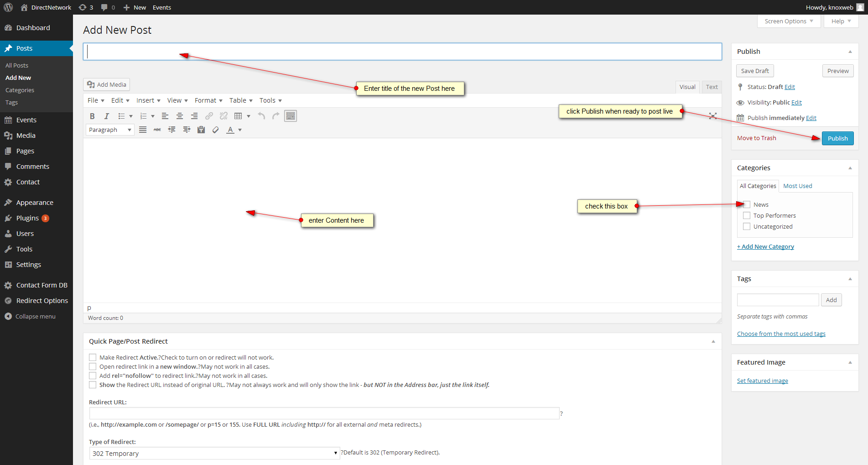
Task: Switch to the Text editor tab
Action: pyautogui.click(x=712, y=87)
